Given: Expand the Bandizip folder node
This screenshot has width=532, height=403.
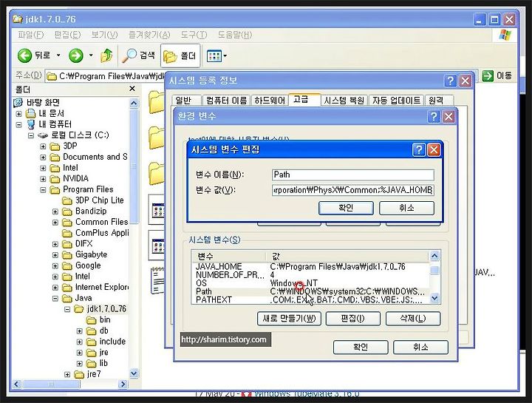Looking at the screenshot, I should (55, 211).
